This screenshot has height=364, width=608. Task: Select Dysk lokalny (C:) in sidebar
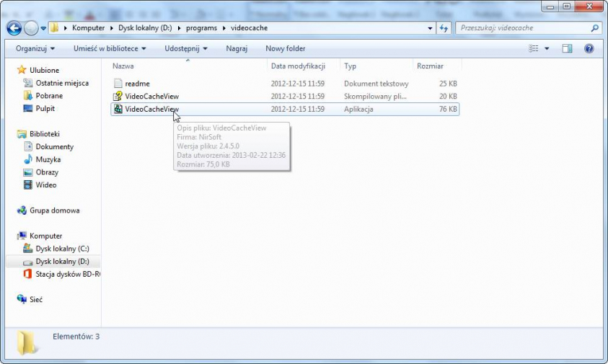coord(62,249)
